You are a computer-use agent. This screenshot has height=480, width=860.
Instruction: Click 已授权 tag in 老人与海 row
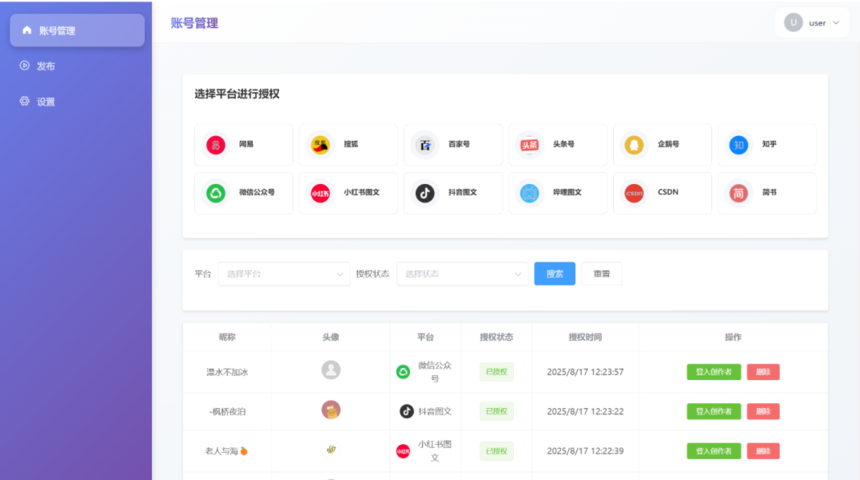(x=496, y=451)
